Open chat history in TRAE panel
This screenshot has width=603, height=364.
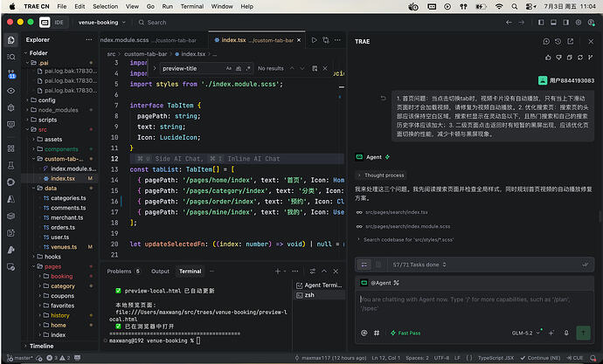(x=558, y=42)
